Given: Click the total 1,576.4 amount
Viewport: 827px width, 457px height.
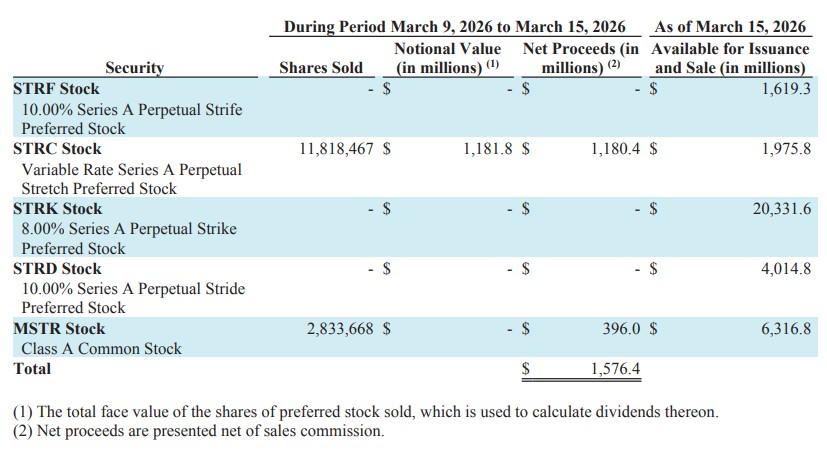Looking at the screenshot, I should [x=614, y=369].
